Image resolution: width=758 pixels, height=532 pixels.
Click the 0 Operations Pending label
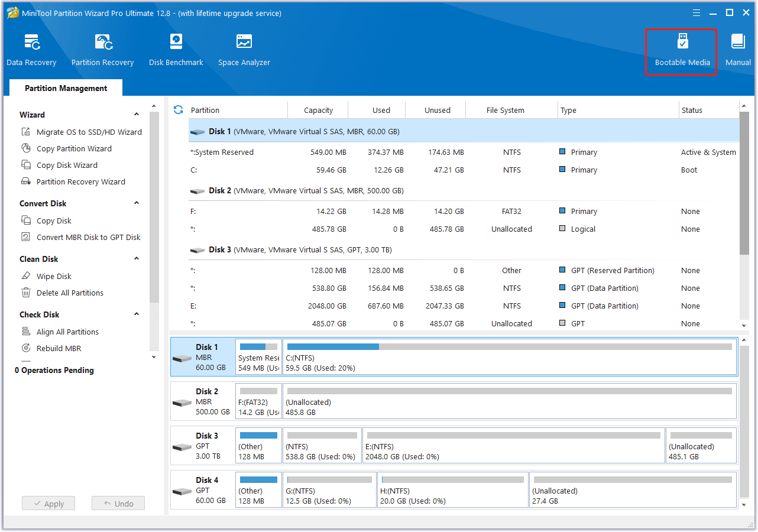(54, 370)
